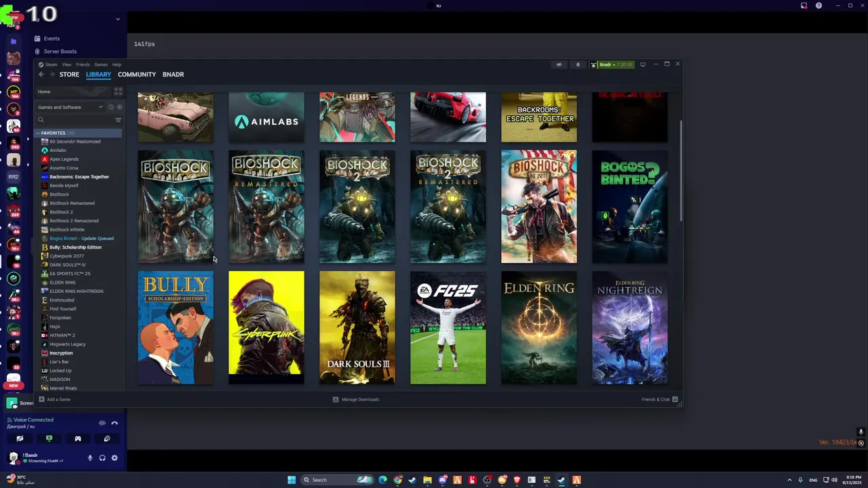The width and height of the screenshot is (868, 488).
Task: Enter Steam Big Picture mode icon
Action: click(643, 64)
